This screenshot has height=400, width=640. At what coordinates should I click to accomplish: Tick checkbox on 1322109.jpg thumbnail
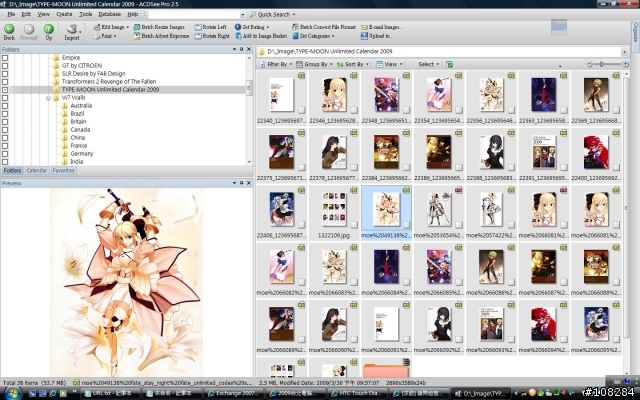pyautogui.click(x=354, y=225)
